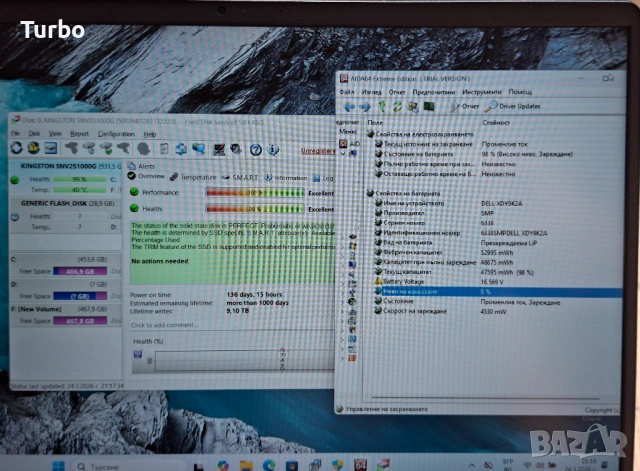Switch to the Information tab
The height and width of the screenshot is (471, 640).
[x=286, y=178]
